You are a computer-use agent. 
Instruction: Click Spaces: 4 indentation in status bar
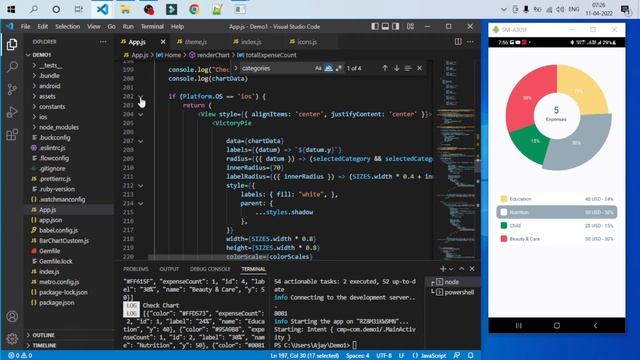tap(358, 356)
